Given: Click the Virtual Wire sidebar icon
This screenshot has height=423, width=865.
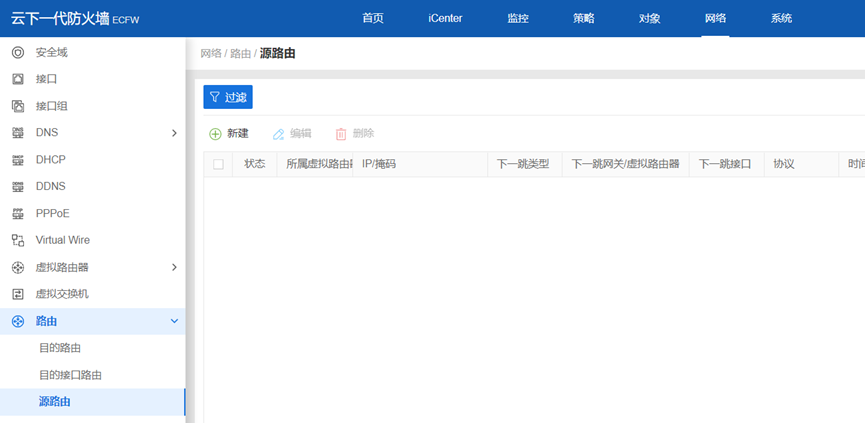Looking at the screenshot, I should [x=17, y=240].
